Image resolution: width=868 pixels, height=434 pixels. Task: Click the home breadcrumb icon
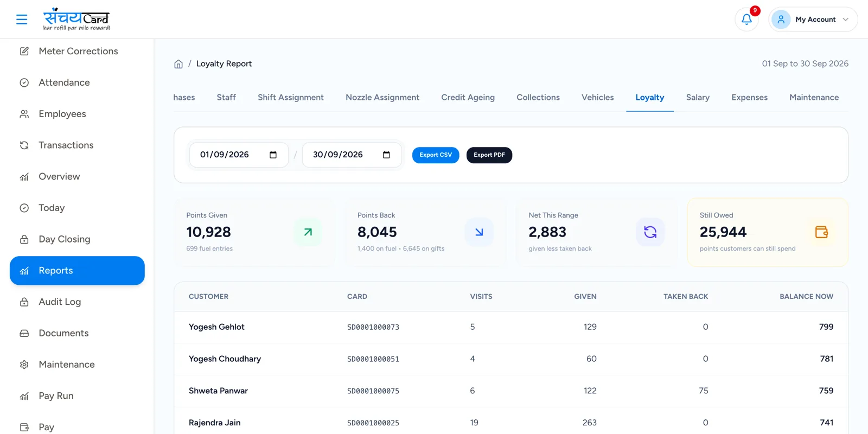click(178, 64)
